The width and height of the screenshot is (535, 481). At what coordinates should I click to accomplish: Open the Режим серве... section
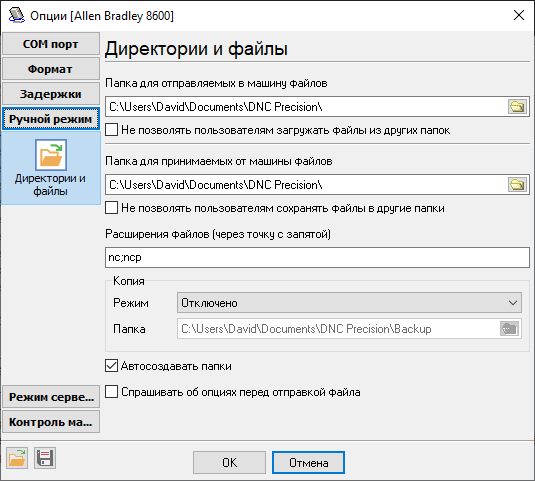[x=51, y=397]
